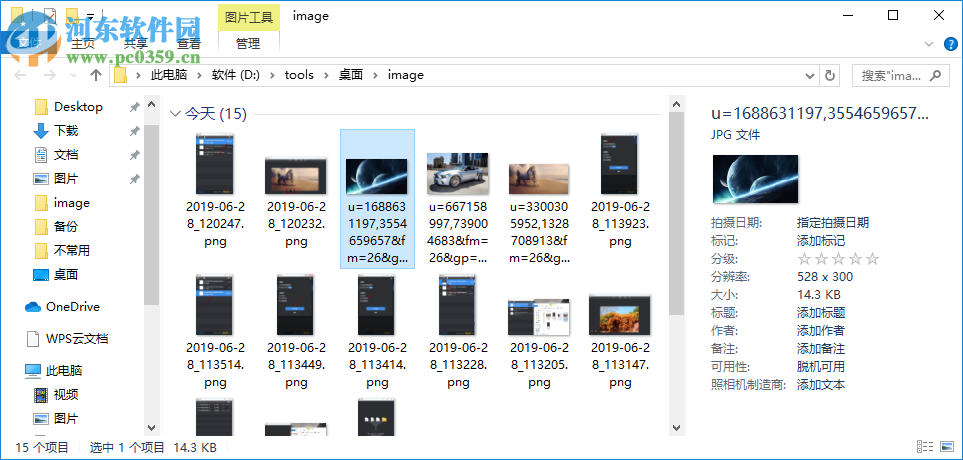Image resolution: width=963 pixels, height=460 pixels.
Task: Rate the image five stars
Action: coord(872,259)
